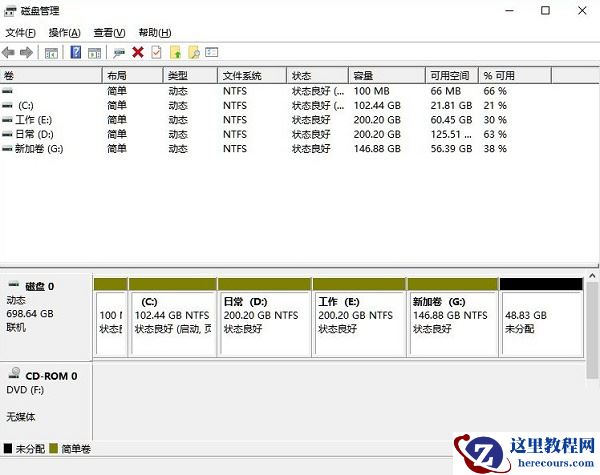Screen dimensions: 600x475
Task: Open the 文件(F) menu
Action: (21, 33)
